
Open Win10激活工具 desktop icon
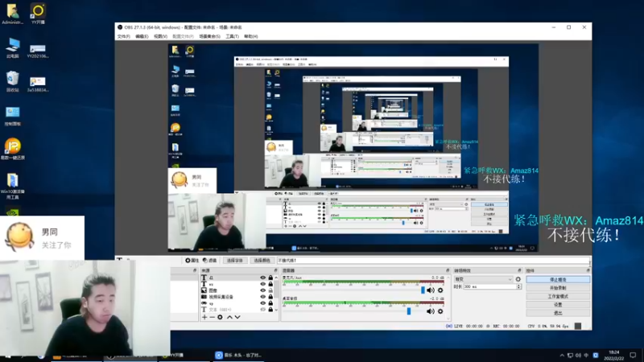13,186
